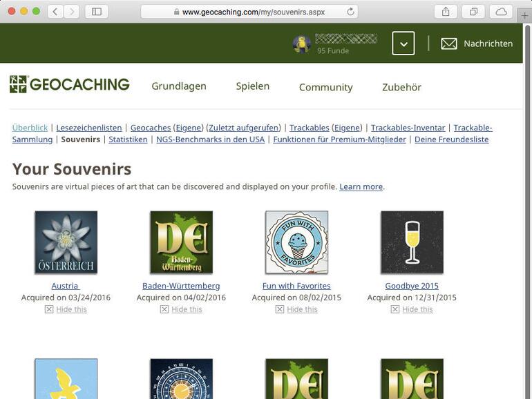Open Goodbye 2015 title link
The image size is (532, 399).
[x=412, y=286]
